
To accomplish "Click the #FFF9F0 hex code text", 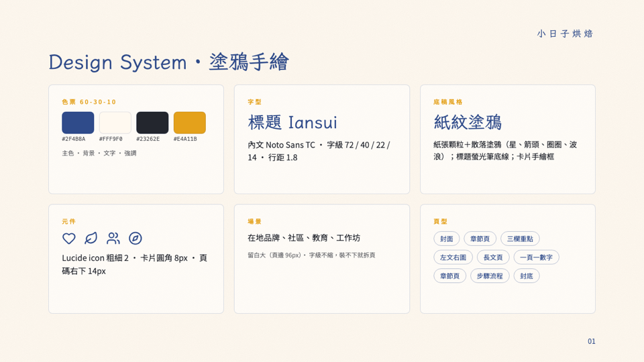I will click(111, 139).
